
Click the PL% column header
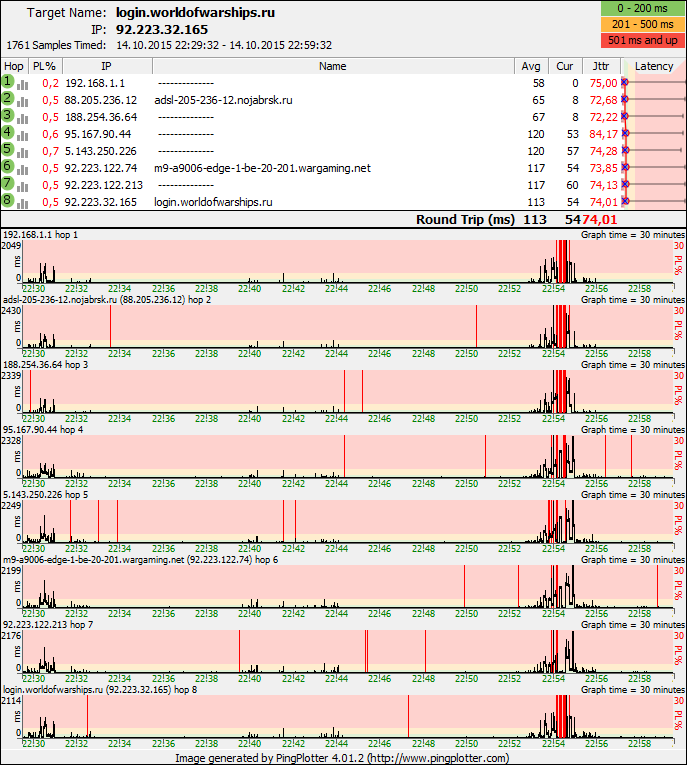tap(45, 66)
